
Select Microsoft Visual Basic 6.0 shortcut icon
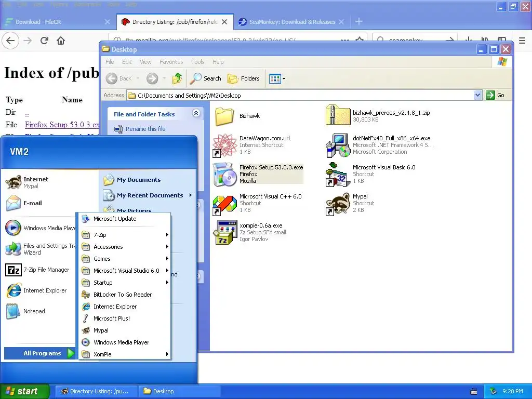tap(338, 175)
